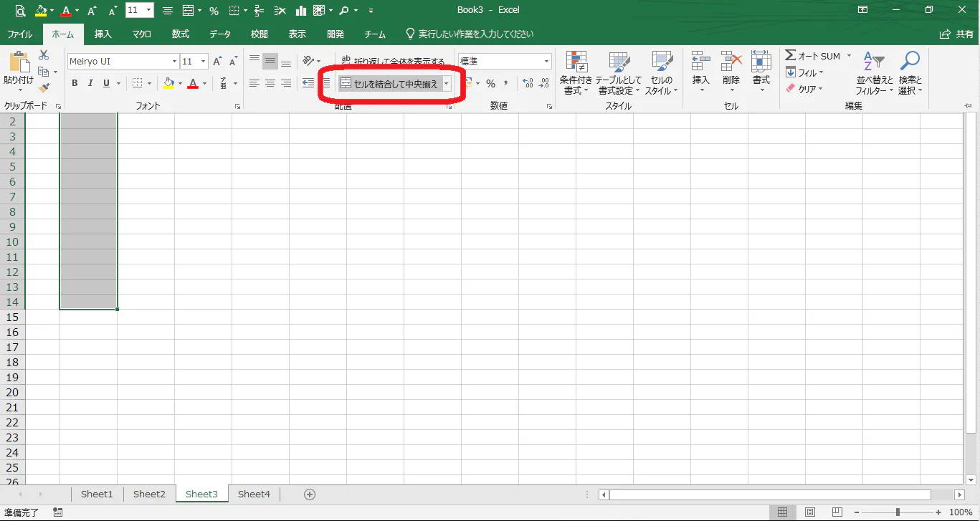Click Print Preview in Quick Access Toolbar
Image resolution: width=980 pixels, height=521 pixels.
tap(20, 11)
